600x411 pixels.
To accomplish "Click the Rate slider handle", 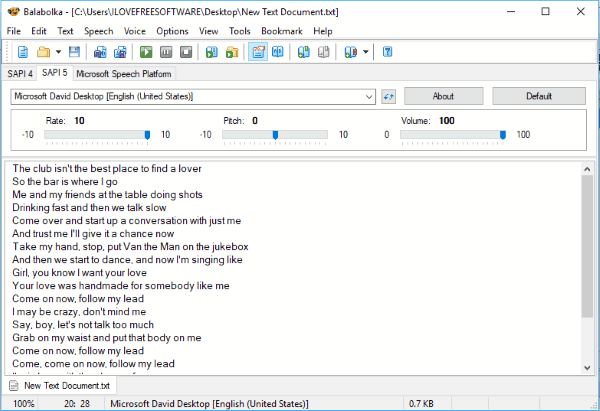I will [147, 135].
